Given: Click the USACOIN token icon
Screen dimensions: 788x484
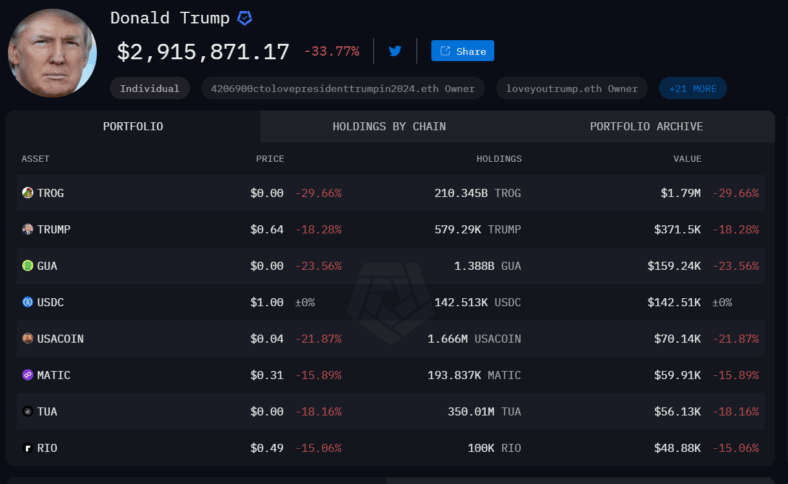Looking at the screenshot, I should click(28, 339).
